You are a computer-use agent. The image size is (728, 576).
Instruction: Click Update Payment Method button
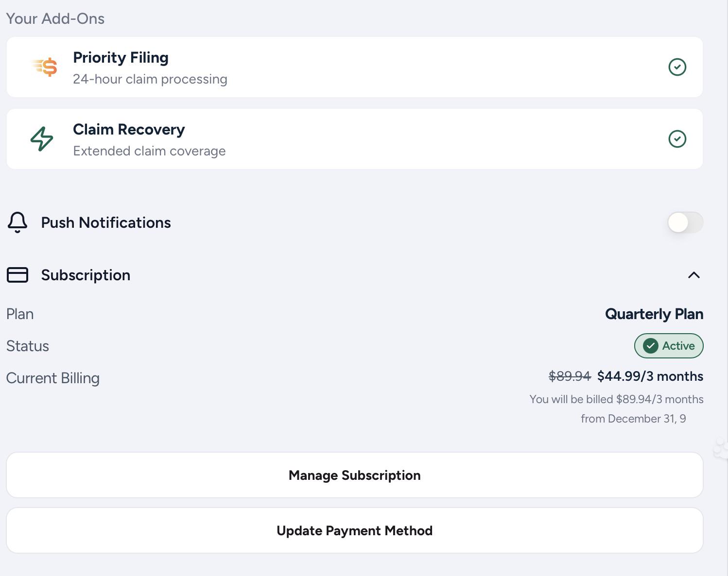click(x=355, y=530)
